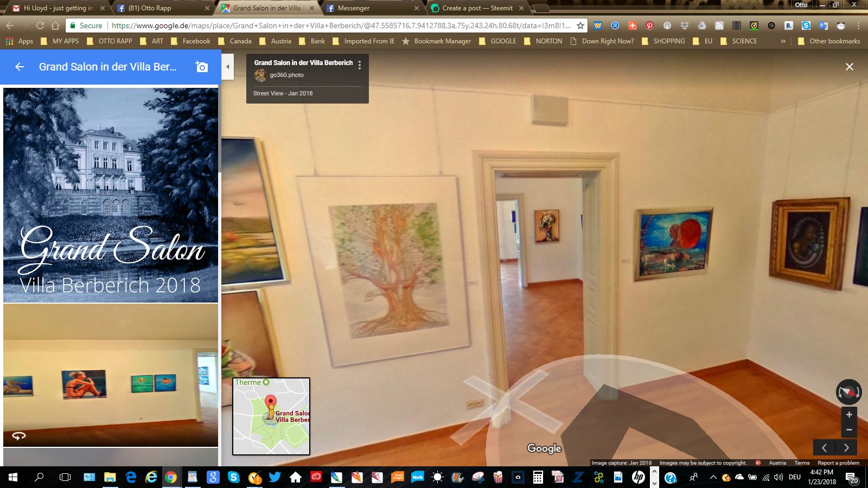Zoom in with the plus button
This screenshot has height=488, width=868.
pos(849,415)
